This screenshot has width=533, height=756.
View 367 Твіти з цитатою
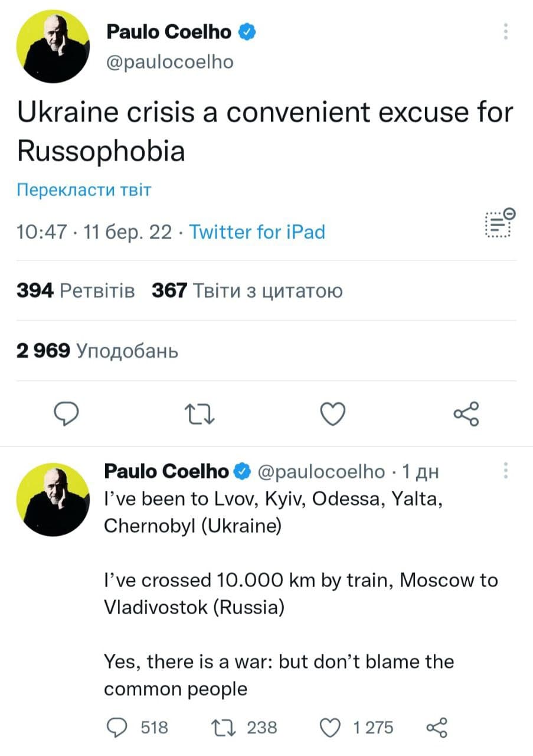(247, 291)
